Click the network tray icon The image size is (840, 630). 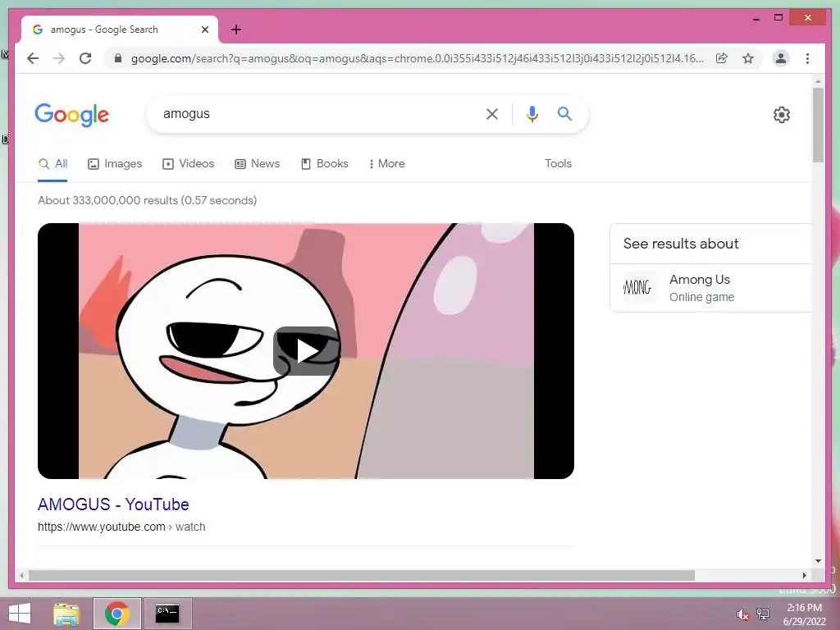tap(763, 614)
